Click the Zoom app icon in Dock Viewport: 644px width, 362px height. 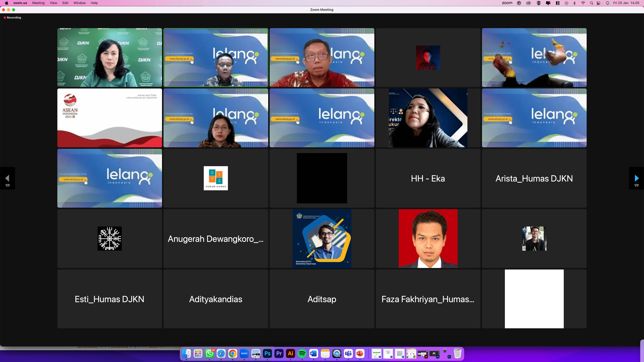click(x=244, y=353)
